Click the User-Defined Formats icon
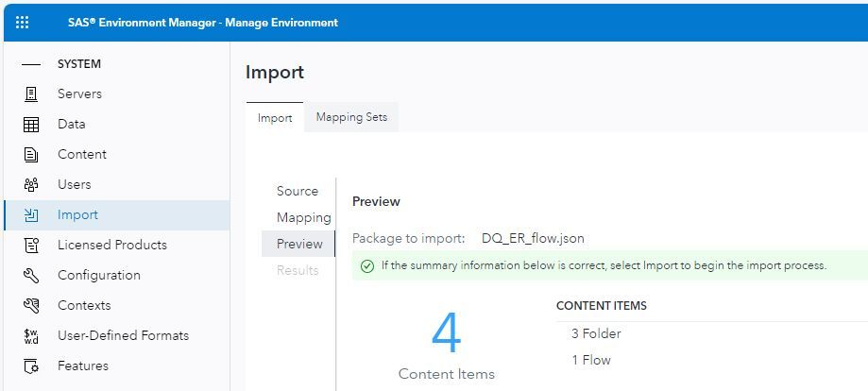The image size is (868, 391). 31,335
